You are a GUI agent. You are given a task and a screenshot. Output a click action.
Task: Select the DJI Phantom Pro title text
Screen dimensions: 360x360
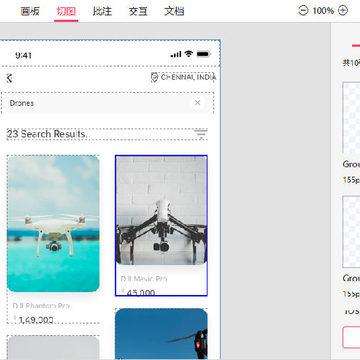(x=41, y=306)
